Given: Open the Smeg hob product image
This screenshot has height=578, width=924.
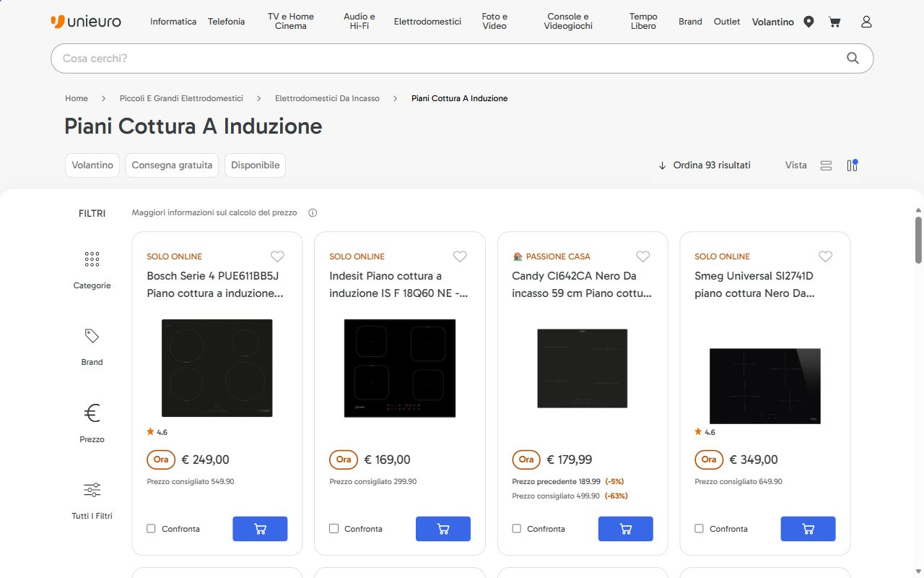Looking at the screenshot, I should pos(765,386).
